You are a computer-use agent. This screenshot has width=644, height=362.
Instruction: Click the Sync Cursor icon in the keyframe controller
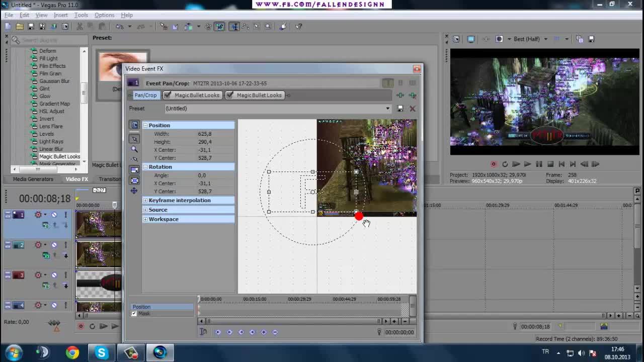click(203, 332)
